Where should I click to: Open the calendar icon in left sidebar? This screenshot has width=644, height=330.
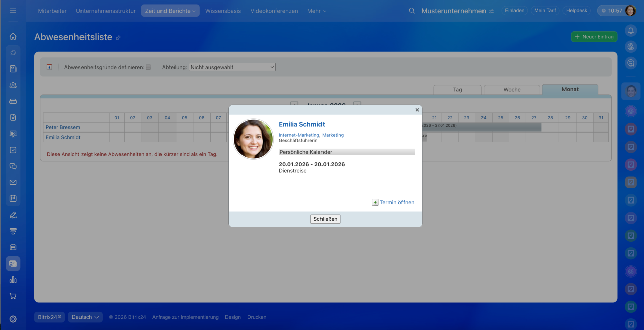[13, 199]
